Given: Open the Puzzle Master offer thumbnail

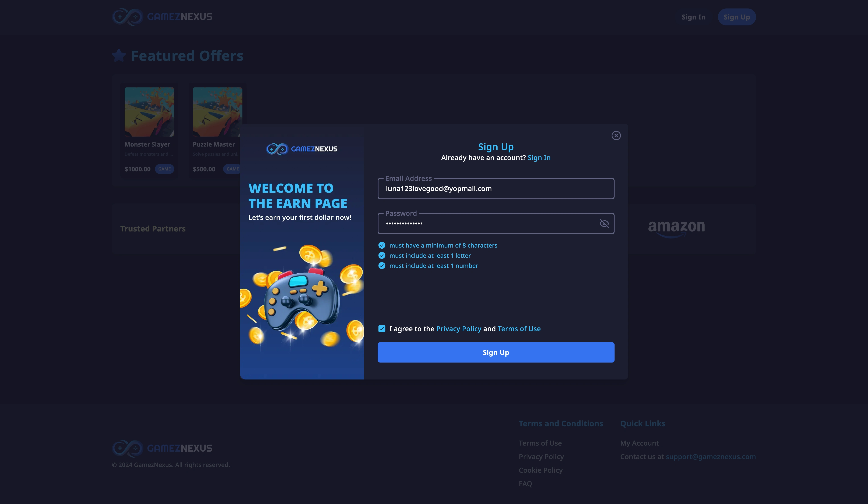Looking at the screenshot, I should point(217,112).
